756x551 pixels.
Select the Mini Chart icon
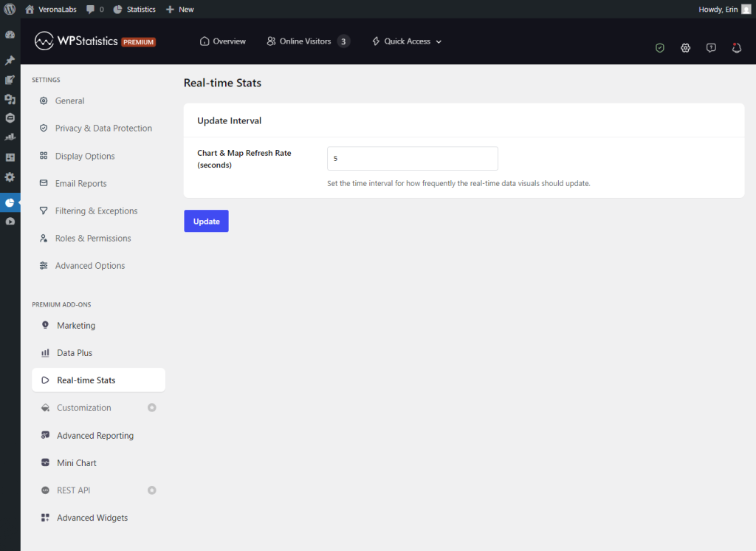pyautogui.click(x=46, y=462)
